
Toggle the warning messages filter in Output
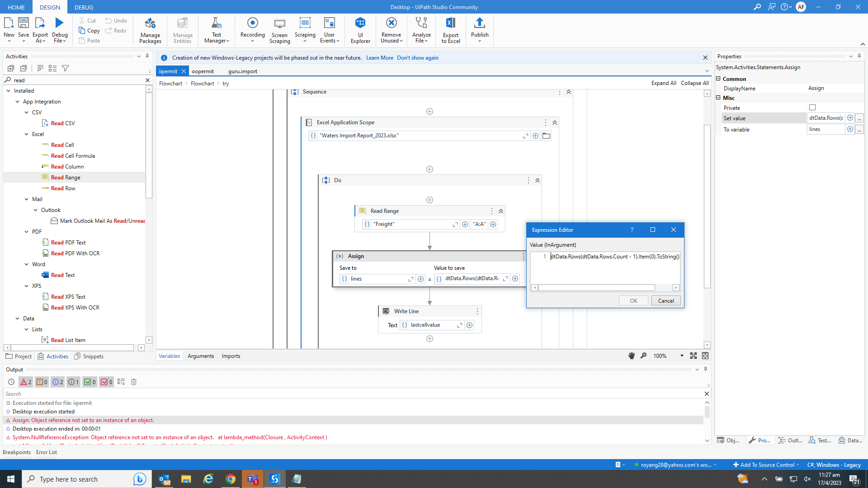42,382
